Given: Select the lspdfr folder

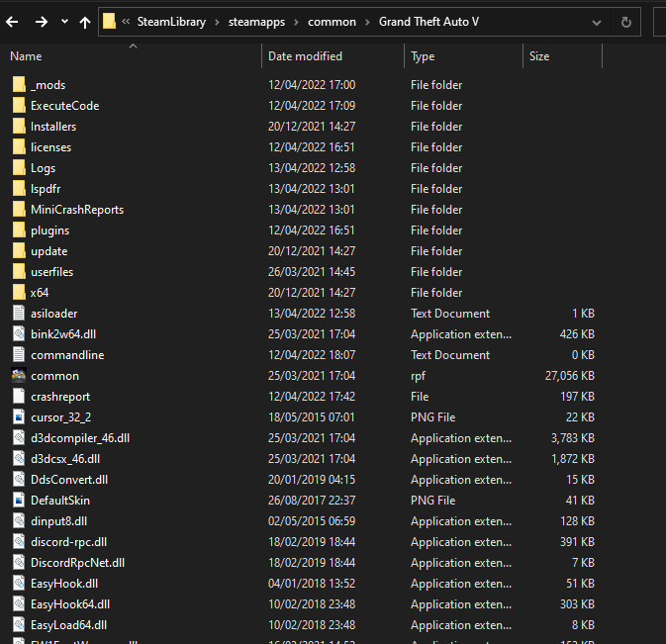Looking at the screenshot, I should click(46, 189).
